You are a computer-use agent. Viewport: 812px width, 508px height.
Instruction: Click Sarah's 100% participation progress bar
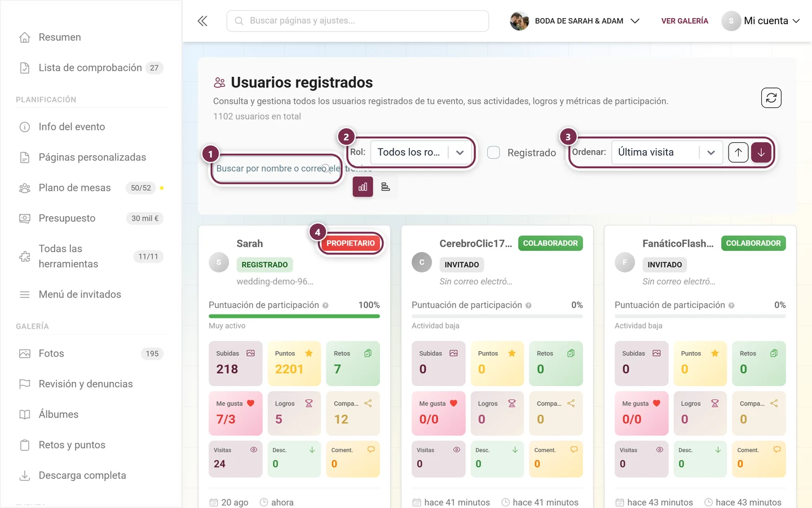pyautogui.click(x=294, y=316)
